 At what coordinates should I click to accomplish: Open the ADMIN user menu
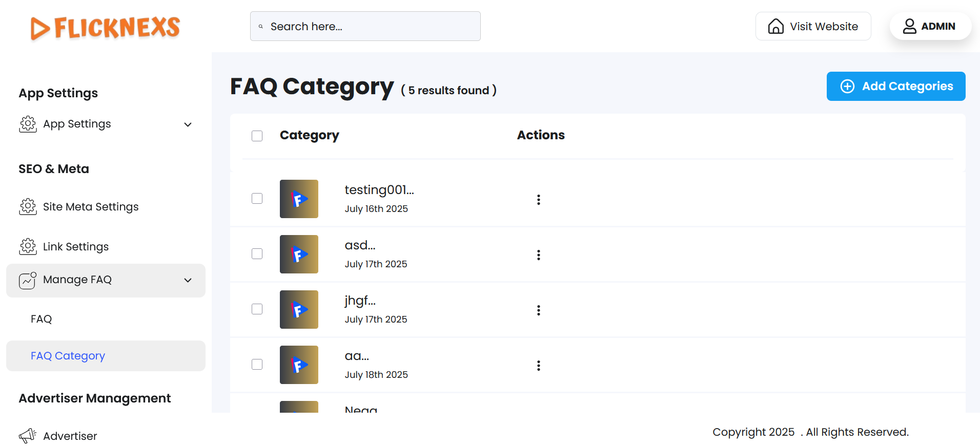(930, 26)
